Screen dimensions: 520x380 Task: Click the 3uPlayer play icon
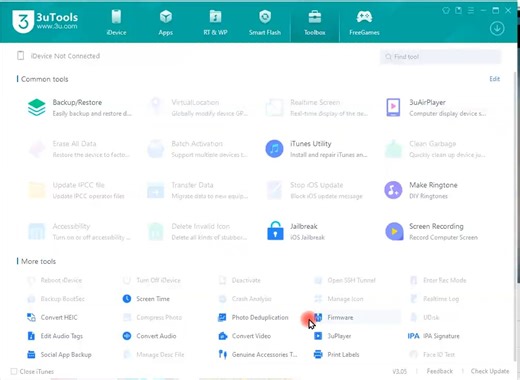pos(318,336)
